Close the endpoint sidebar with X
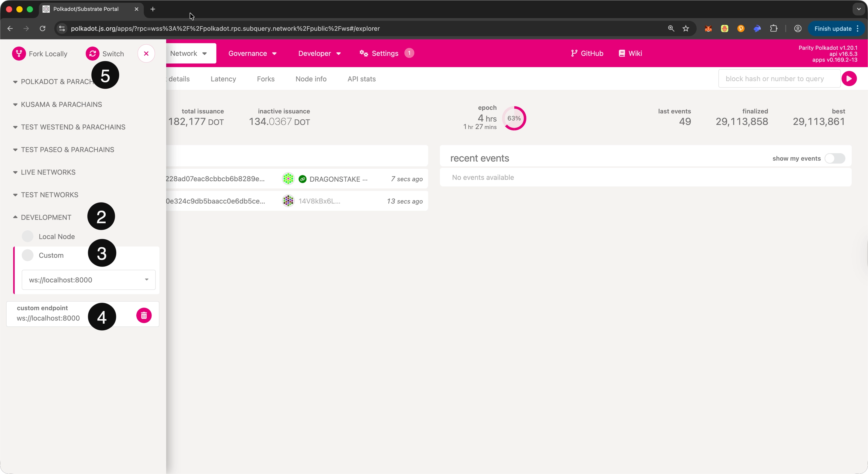 click(146, 54)
